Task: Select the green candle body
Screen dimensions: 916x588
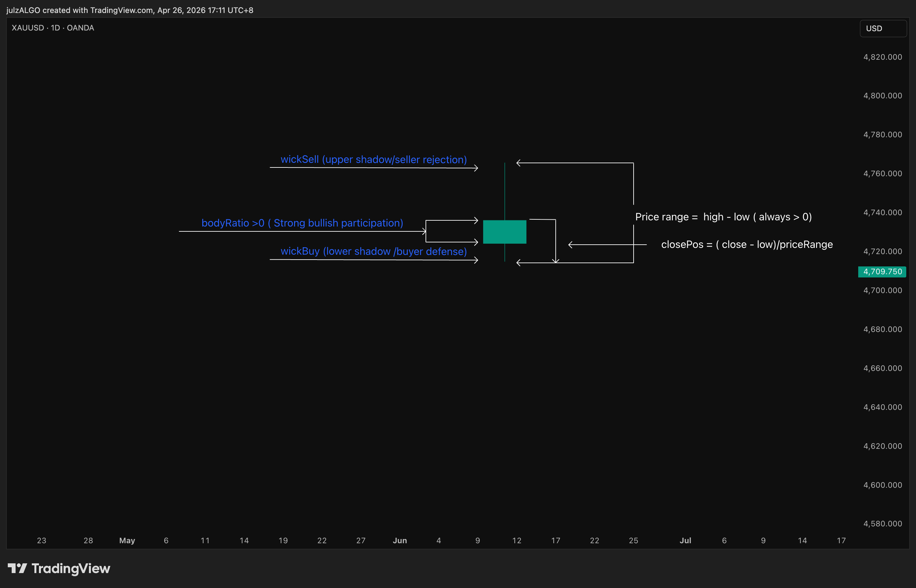Action: [504, 232]
